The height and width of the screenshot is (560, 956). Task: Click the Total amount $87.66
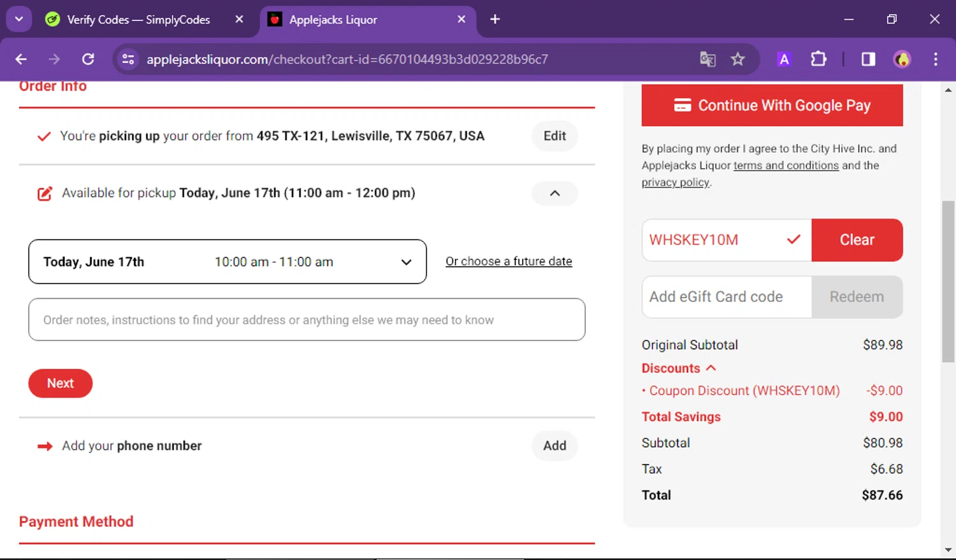pyautogui.click(x=882, y=495)
